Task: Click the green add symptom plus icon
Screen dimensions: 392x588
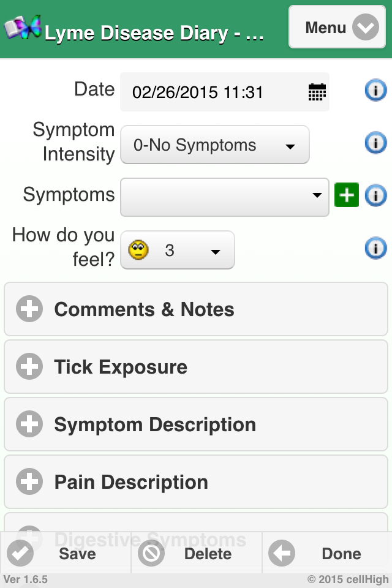Action: pyautogui.click(x=346, y=195)
